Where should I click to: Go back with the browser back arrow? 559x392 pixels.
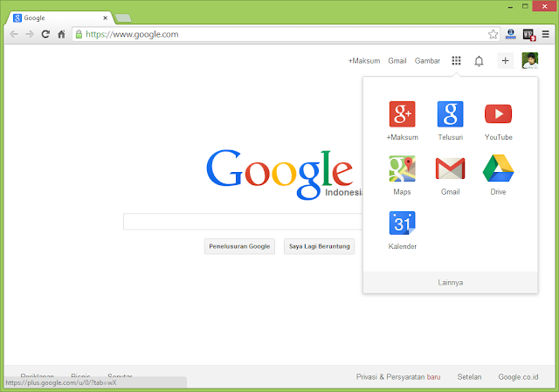coord(14,34)
